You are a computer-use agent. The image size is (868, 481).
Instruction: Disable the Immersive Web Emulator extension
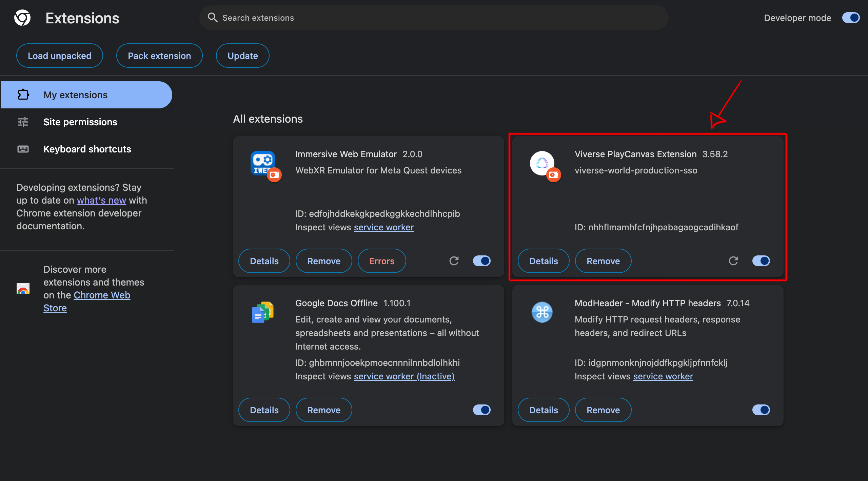(x=481, y=261)
